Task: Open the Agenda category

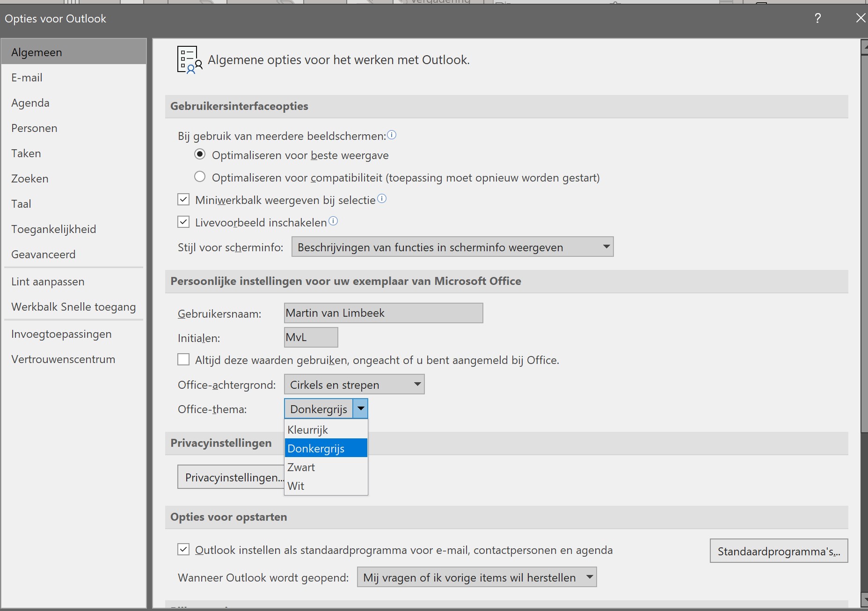Action: (x=74, y=102)
